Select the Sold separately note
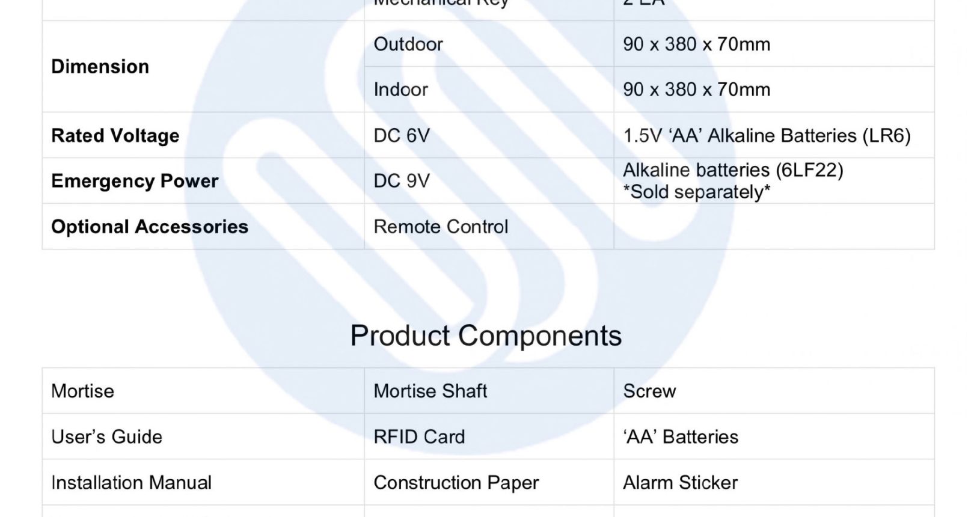 coord(697,192)
